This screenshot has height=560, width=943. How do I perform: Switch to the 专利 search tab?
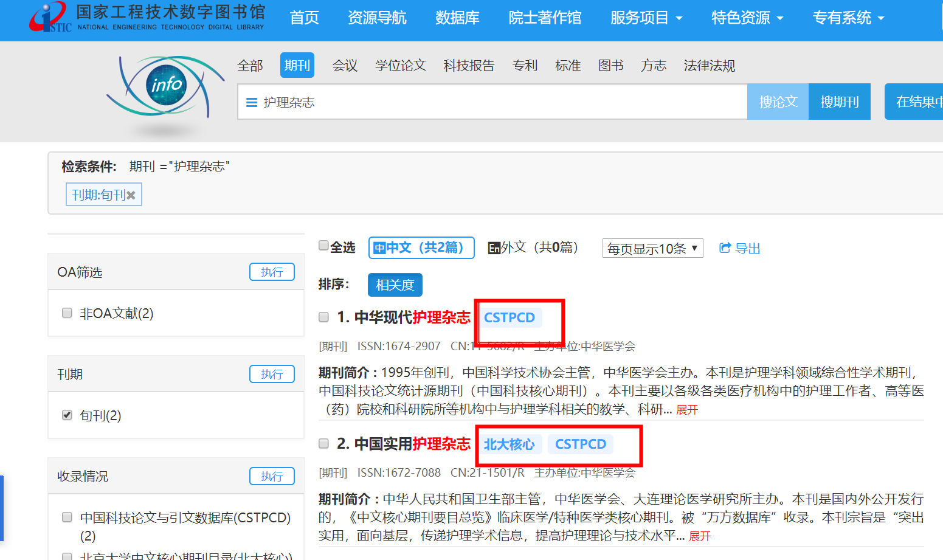click(x=525, y=66)
